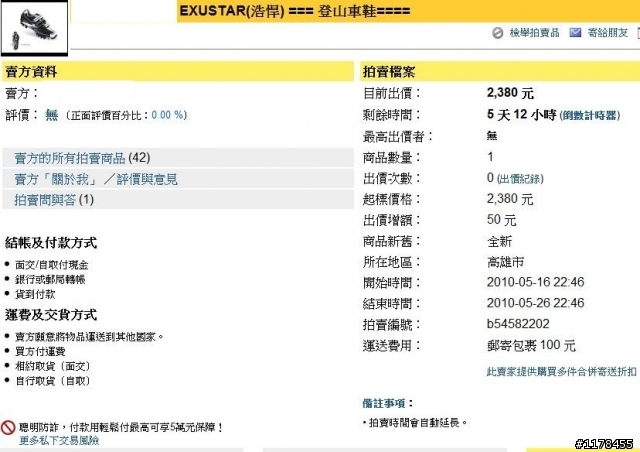
Task: Click 賣方願意將物品運送到其他國家 item
Action: point(89,337)
